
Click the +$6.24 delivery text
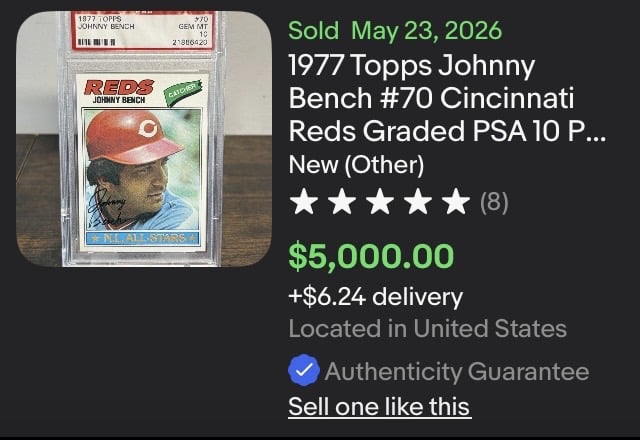point(376,297)
